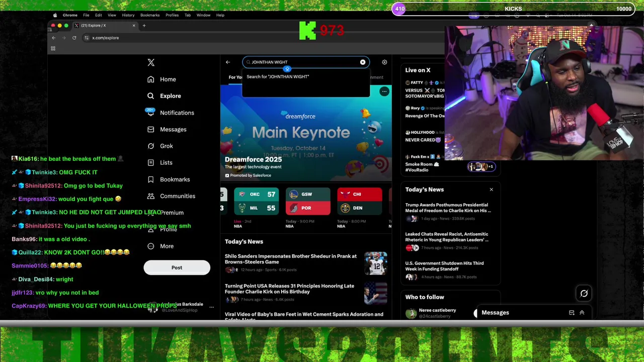Open the Profiles menu

pyautogui.click(x=172, y=15)
